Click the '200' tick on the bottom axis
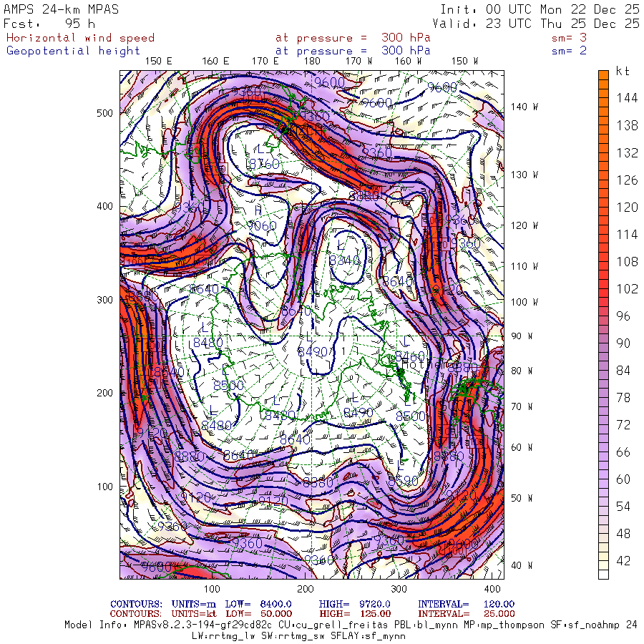This screenshot has height=644, width=644. [305, 589]
